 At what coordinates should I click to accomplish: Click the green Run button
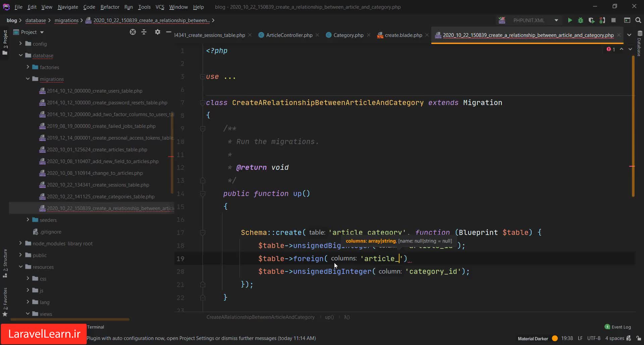point(570,20)
